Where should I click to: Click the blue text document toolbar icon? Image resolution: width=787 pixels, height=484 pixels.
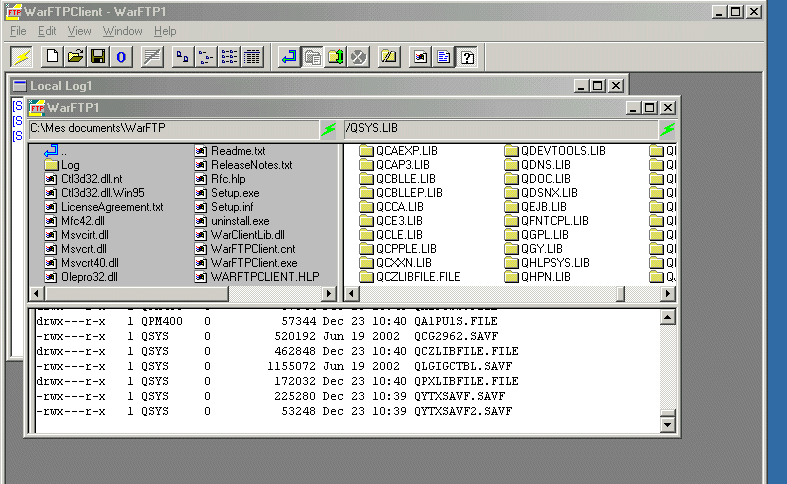[444, 57]
